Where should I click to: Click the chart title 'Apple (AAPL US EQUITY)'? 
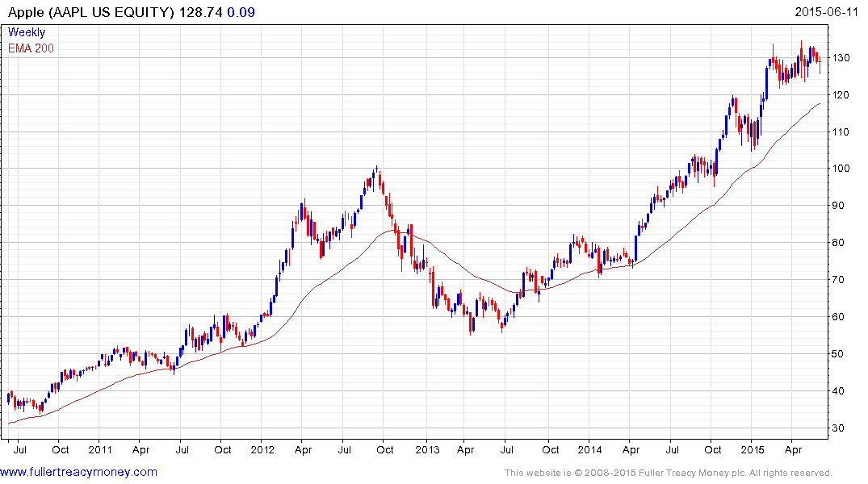click(x=90, y=12)
